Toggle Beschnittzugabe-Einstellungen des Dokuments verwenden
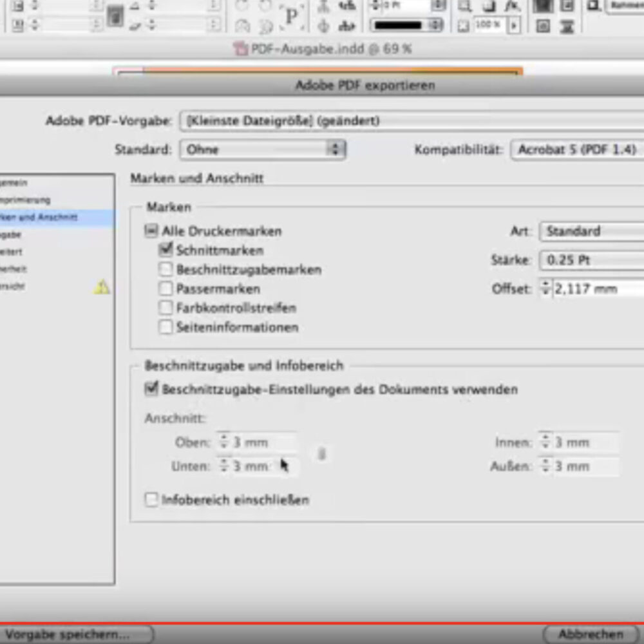Image resolution: width=644 pixels, height=644 pixels. 151,388
